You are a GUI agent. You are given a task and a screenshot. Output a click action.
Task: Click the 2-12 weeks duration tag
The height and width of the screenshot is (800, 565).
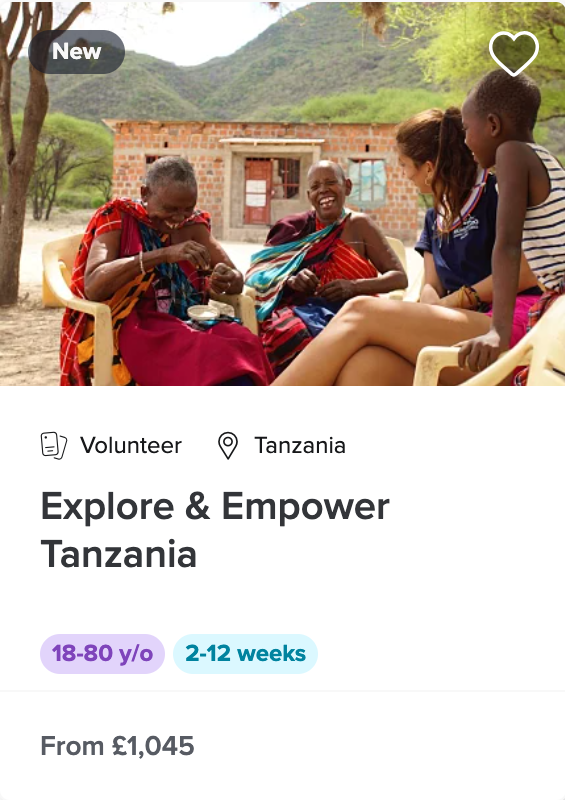pos(245,654)
